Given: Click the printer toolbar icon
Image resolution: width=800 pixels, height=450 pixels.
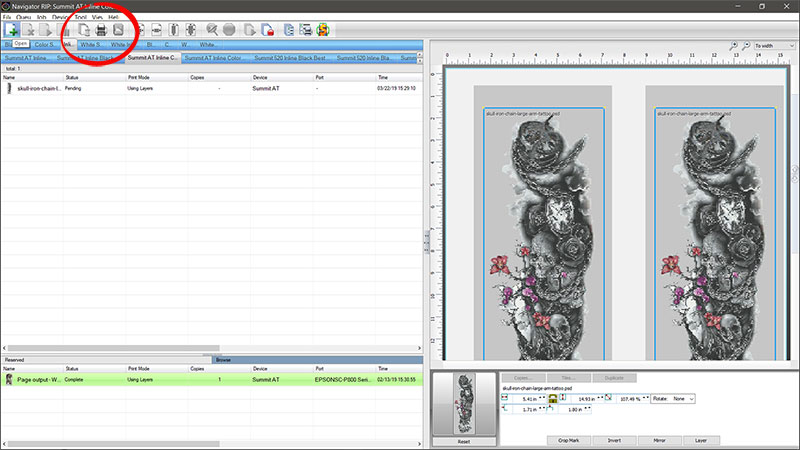Looking at the screenshot, I should 101,30.
